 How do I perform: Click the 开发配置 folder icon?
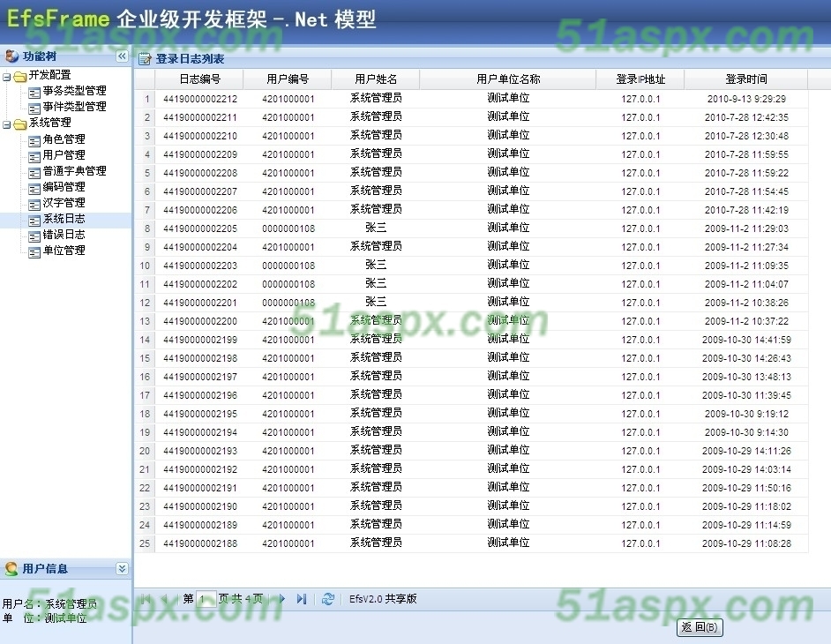pyautogui.click(x=20, y=77)
